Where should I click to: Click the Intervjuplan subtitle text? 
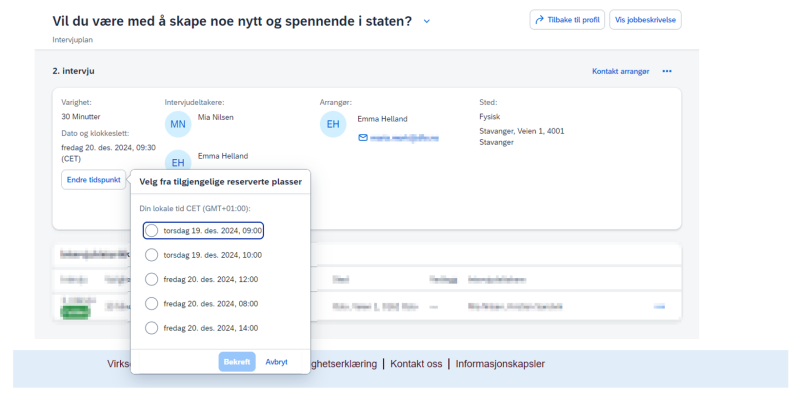pos(72,39)
